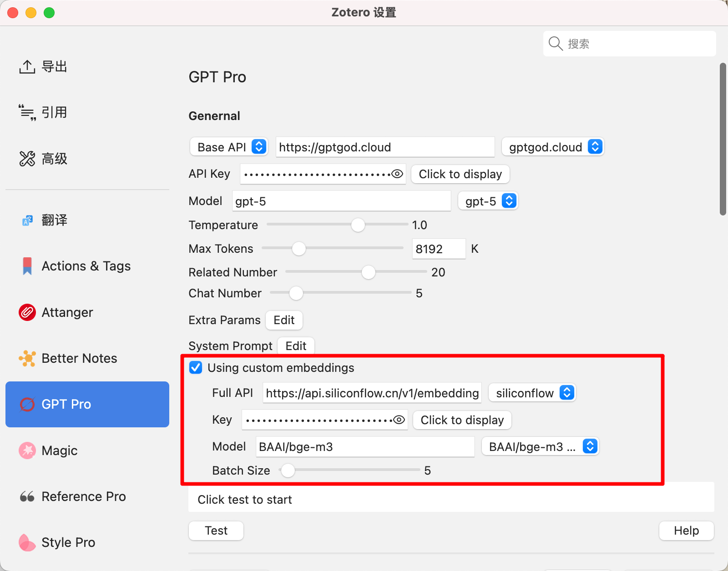Open the 引用 settings pane
The image size is (728, 571).
point(87,112)
